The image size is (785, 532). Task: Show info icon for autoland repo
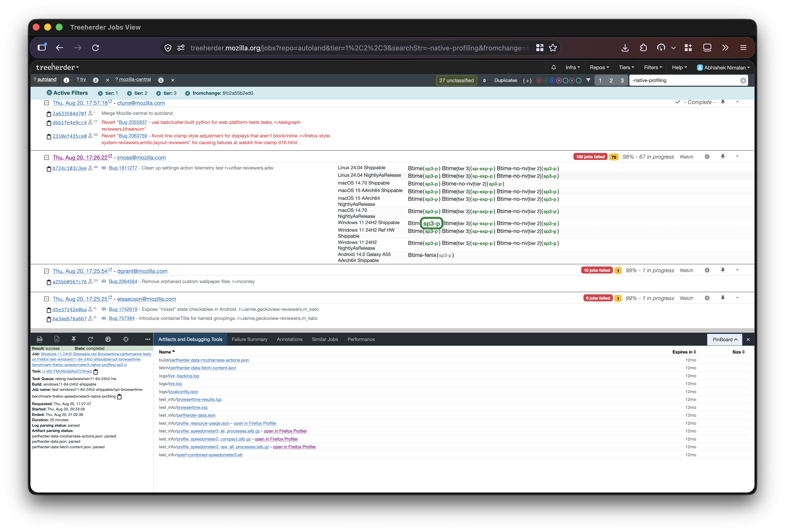pyautogui.click(x=66, y=80)
